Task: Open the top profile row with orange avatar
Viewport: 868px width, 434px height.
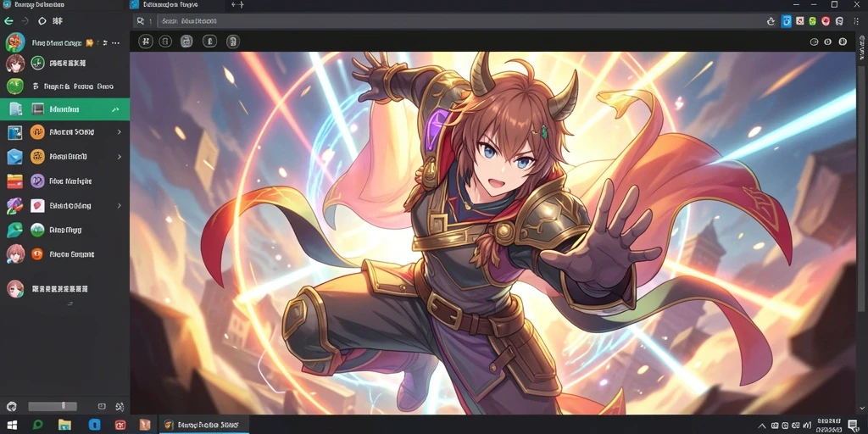Action: [x=64, y=42]
